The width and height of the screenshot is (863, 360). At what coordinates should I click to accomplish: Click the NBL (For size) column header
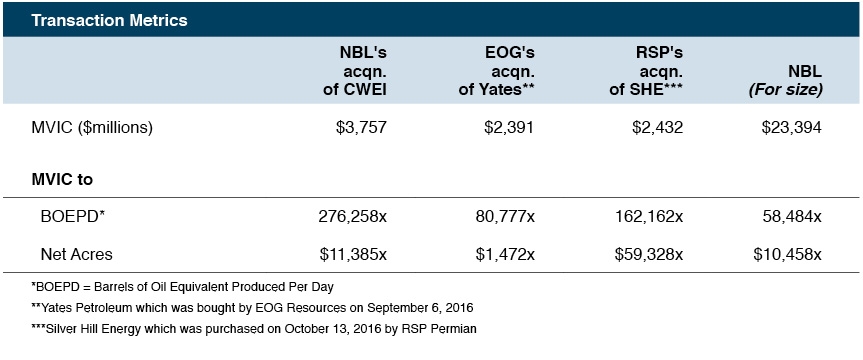coord(785,80)
